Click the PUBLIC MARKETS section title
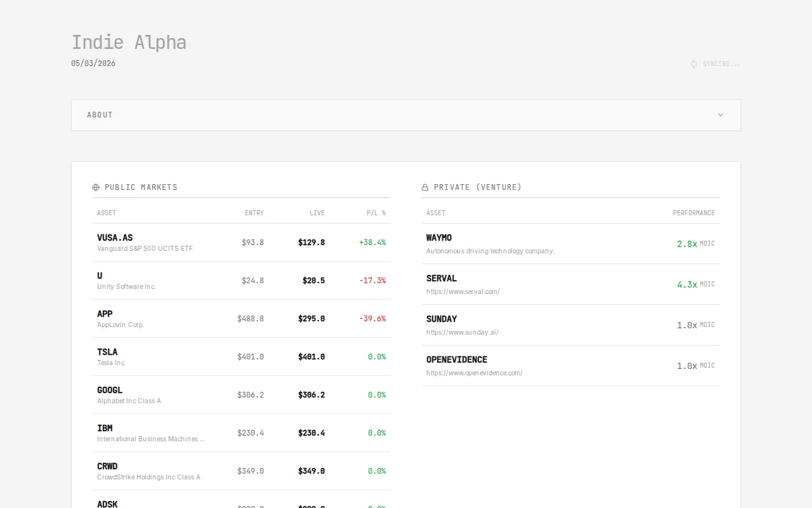812x508 pixels. pyautogui.click(x=141, y=187)
